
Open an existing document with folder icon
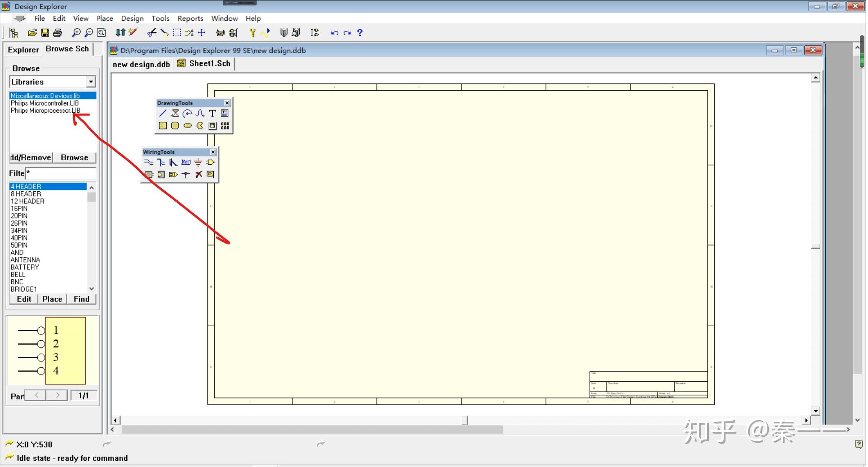pos(32,33)
